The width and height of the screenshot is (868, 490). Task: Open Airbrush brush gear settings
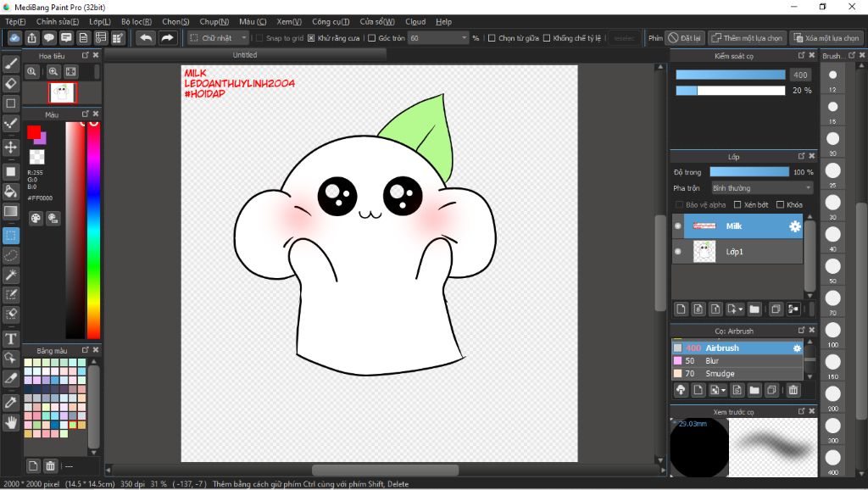coord(797,348)
